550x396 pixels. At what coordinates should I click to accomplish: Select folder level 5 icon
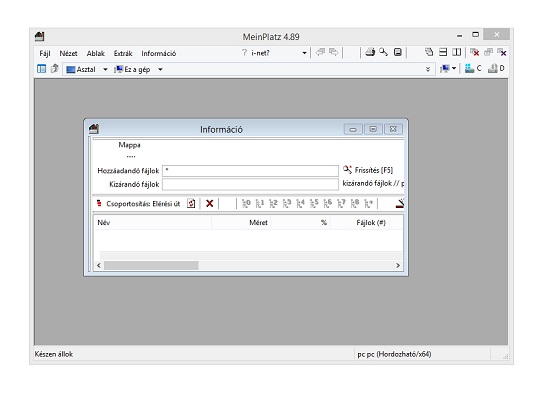click(314, 203)
